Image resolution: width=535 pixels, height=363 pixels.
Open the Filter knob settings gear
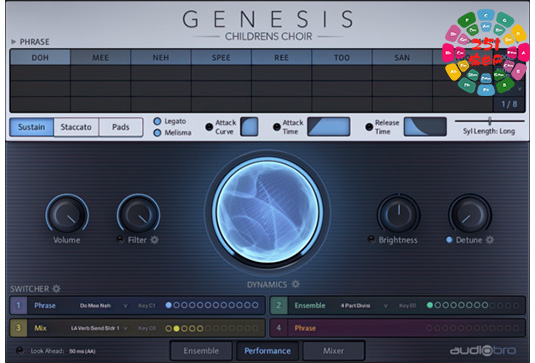tap(155, 240)
